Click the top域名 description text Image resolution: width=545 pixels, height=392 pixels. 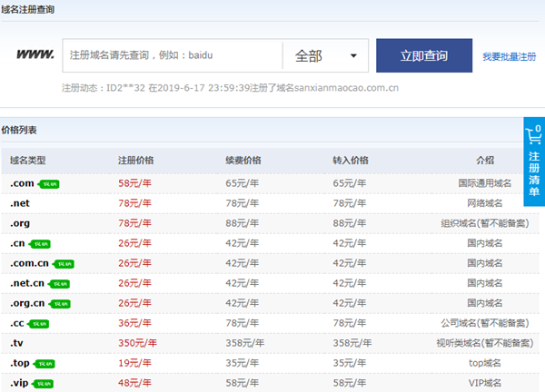tap(485, 363)
